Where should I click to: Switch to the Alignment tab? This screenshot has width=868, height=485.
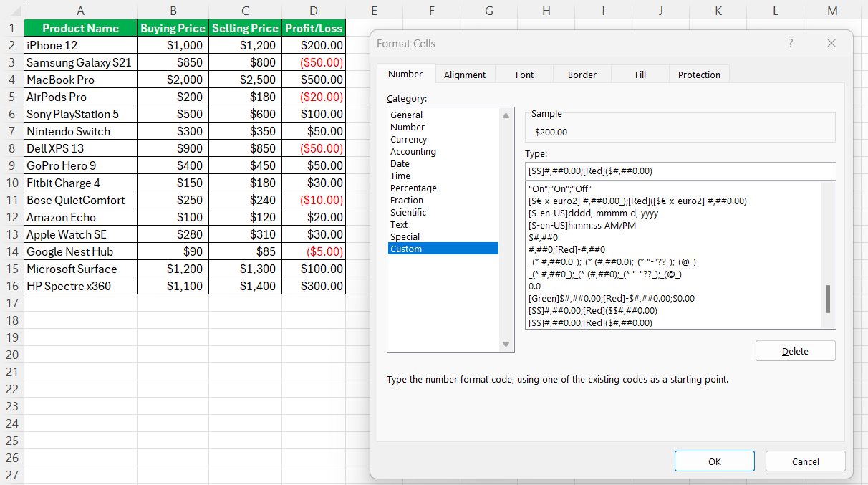click(x=465, y=75)
